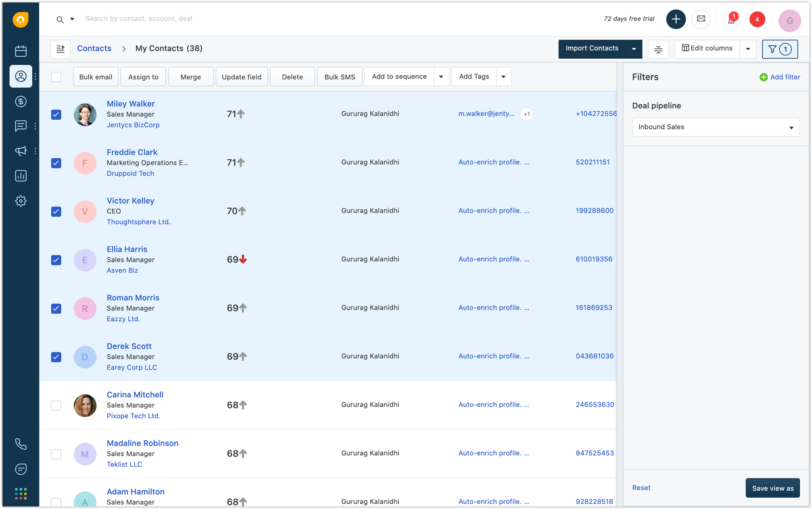Image resolution: width=812 pixels, height=509 pixels.
Task: Open the filter button showing count 1
Action: (780, 49)
